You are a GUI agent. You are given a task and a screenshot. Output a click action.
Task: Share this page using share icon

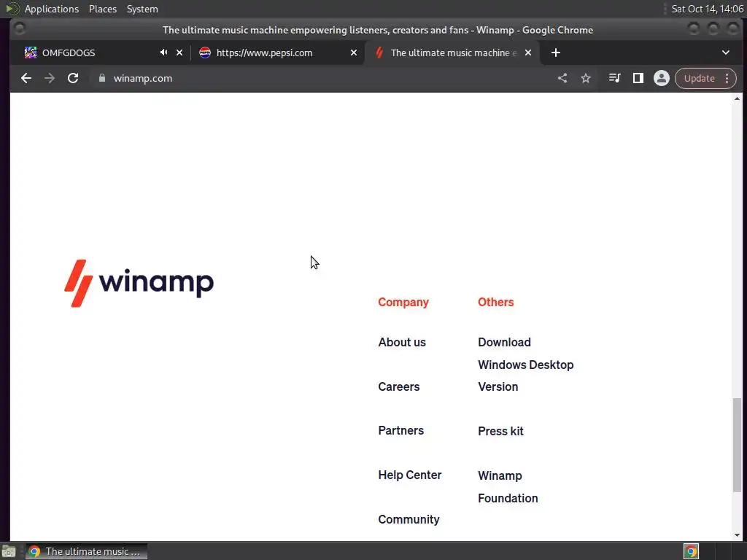(562, 78)
